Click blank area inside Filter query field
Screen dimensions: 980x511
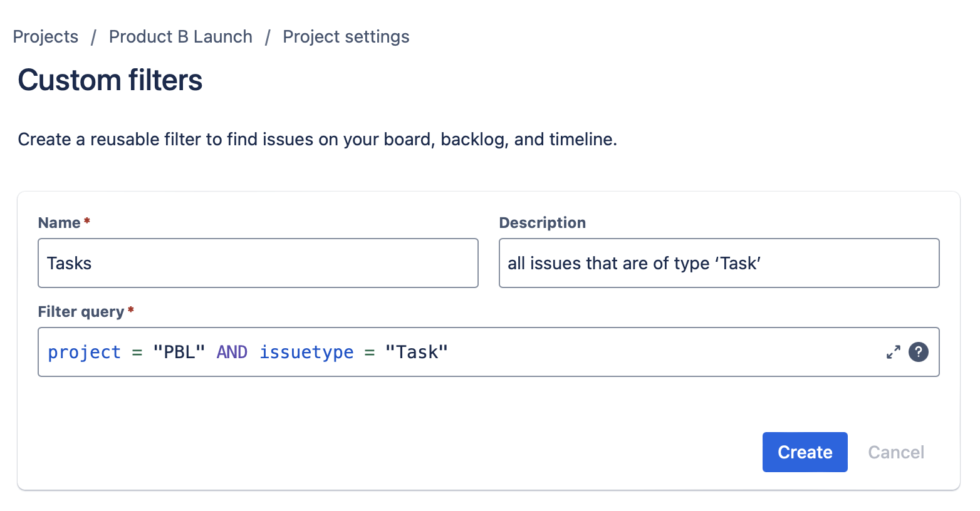(658, 352)
